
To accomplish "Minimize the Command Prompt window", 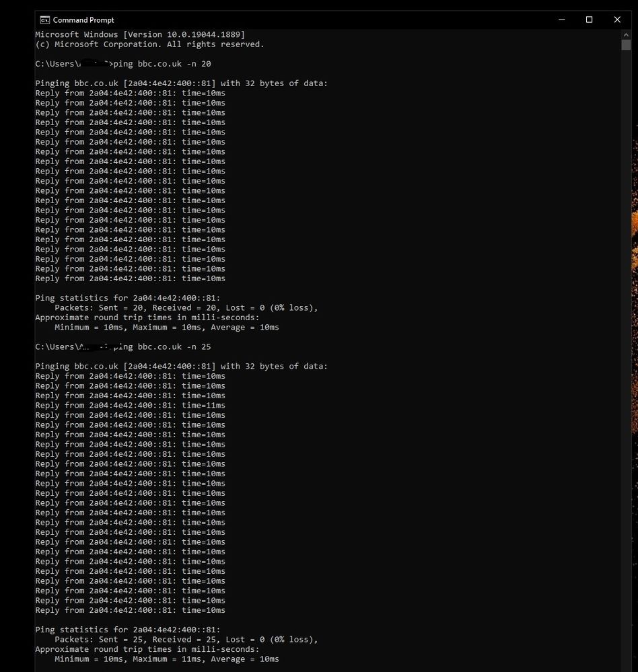I will tap(562, 20).
